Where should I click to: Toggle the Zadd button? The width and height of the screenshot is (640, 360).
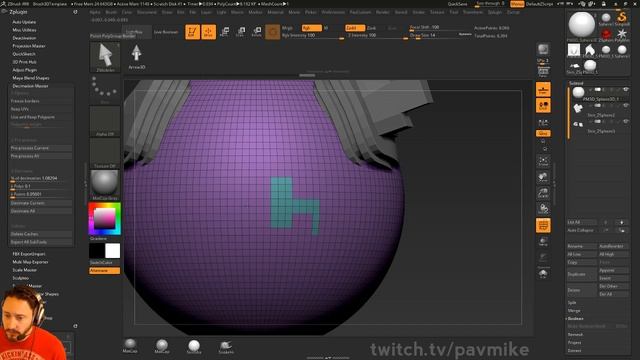355,28
